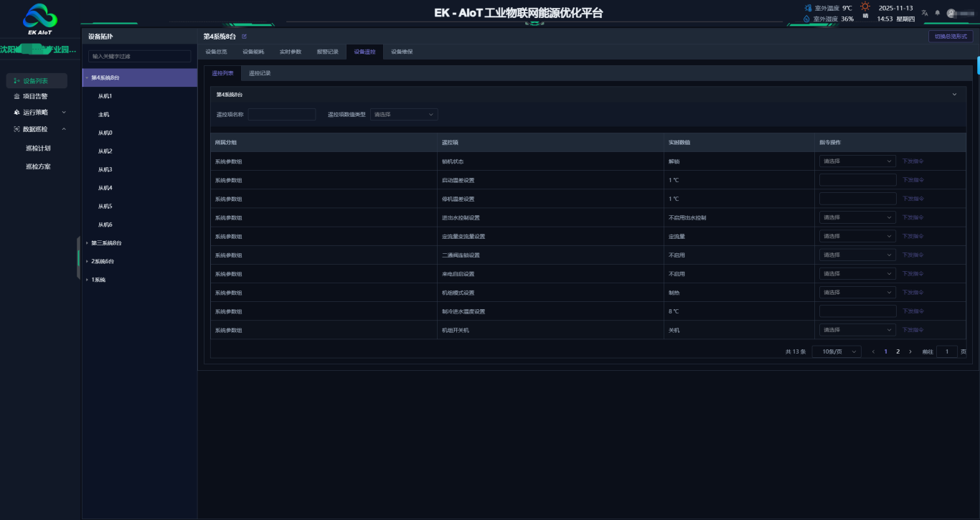Click the sidebar collapse handle

(78, 257)
